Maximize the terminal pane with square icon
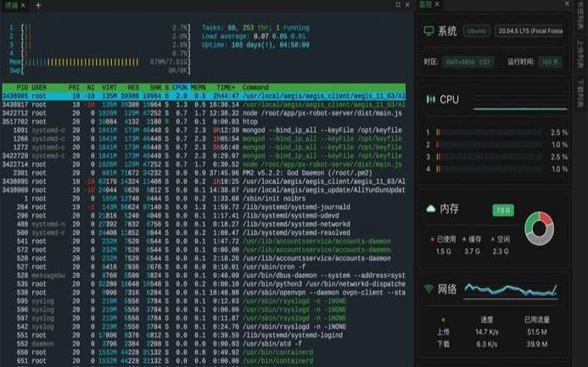Screen dimensions: 588x367 click(x=398, y=4)
